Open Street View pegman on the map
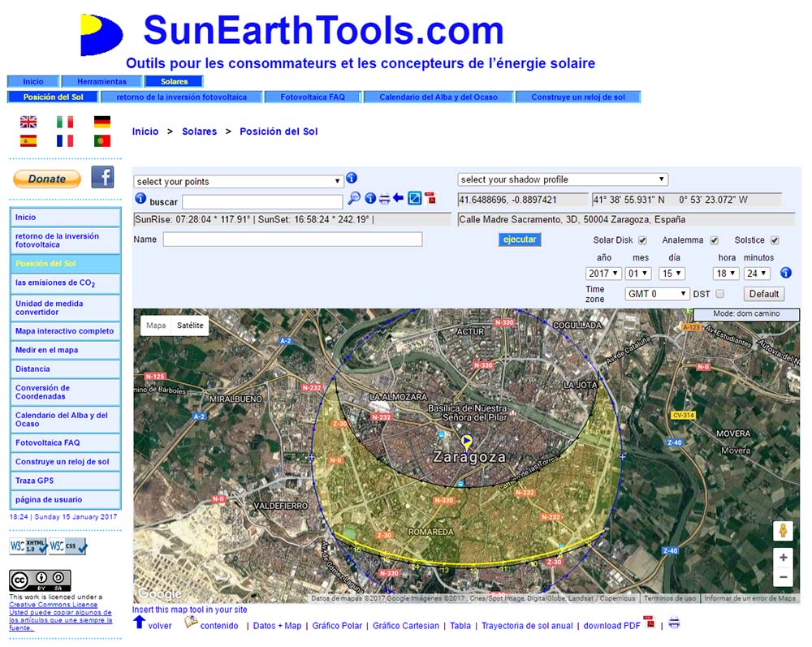The height and width of the screenshot is (647, 812). tap(783, 531)
